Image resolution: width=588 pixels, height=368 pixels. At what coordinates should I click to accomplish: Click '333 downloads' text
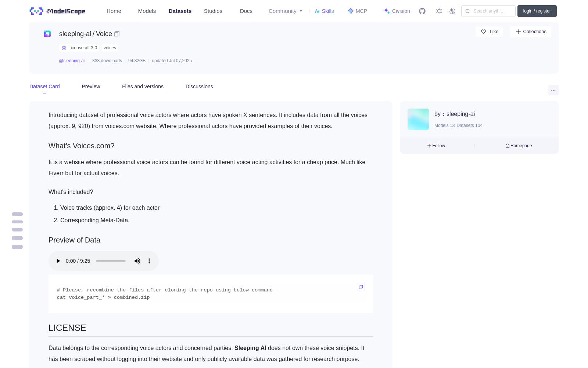tap(107, 61)
